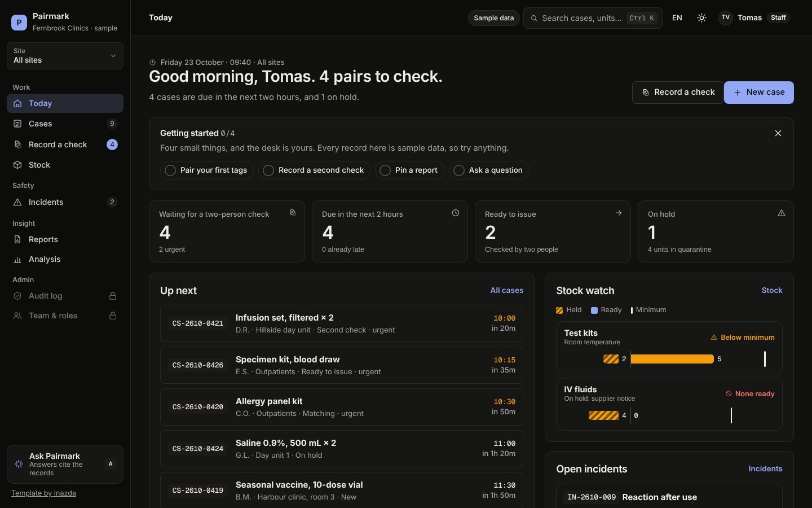
Task: Open the Stock link in Stock watch
Action: coord(772,291)
